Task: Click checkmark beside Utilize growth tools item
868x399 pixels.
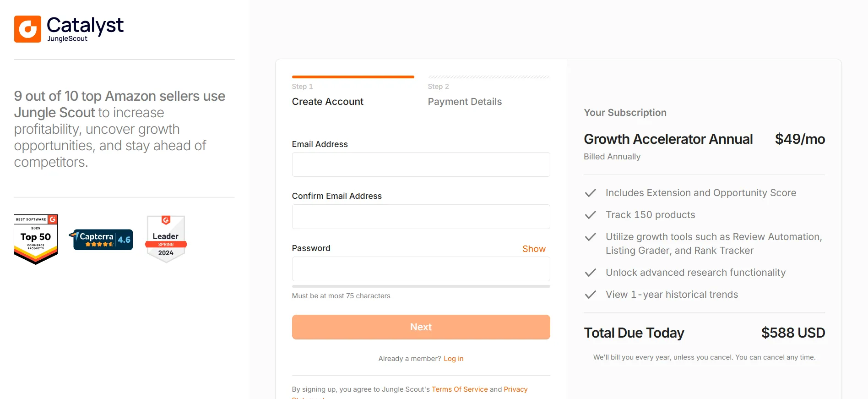Action: tap(591, 237)
